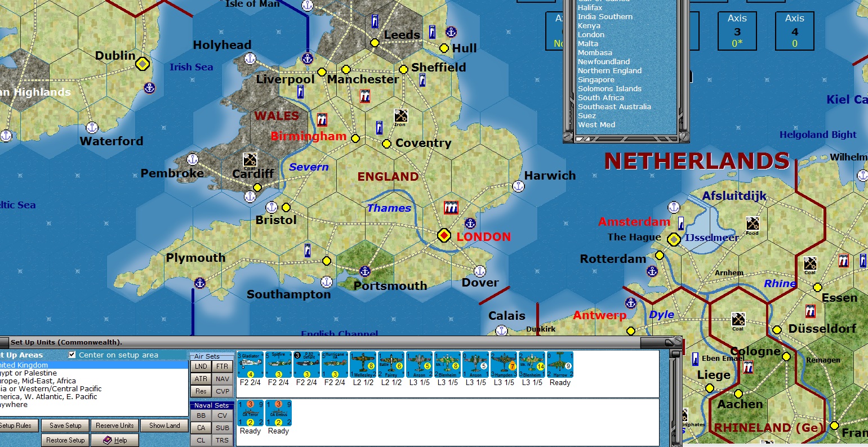Choose the Blenheim counter with value 14
Viewport: 868px width, 447px height.
click(x=532, y=365)
